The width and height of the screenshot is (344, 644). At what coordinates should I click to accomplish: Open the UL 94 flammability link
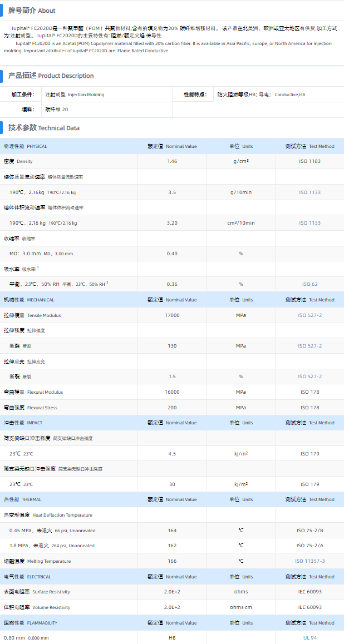[310, 638]
